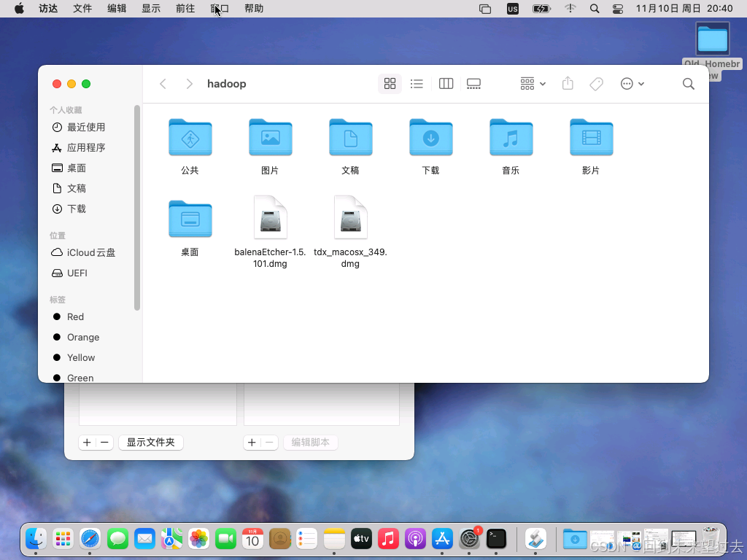Screen dimensions: 747x560
Task: Open the App Store from the Dock
Action: (442, 539)
